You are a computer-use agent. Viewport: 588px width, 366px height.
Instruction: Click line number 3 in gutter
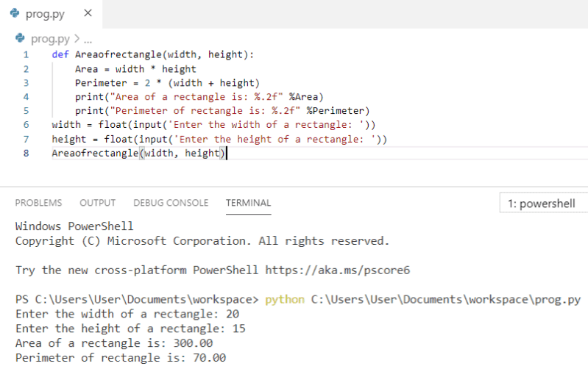tap(26, 83)
